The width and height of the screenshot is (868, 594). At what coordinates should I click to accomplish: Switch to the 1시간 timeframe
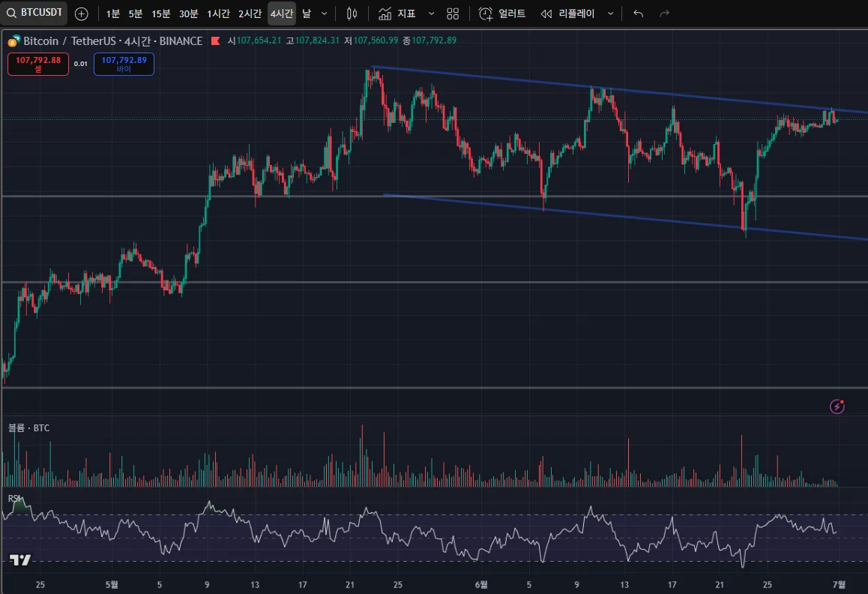point(218,13)
